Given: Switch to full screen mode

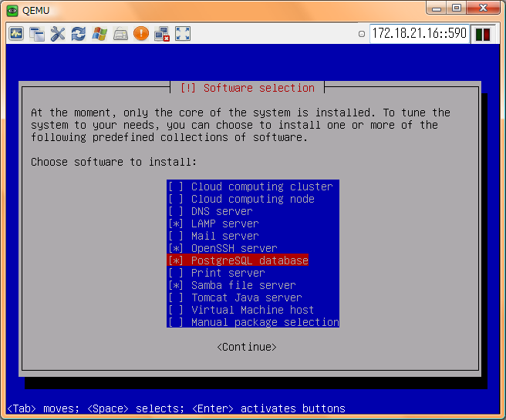Looking at the screenshot, I should pos(183,34).
